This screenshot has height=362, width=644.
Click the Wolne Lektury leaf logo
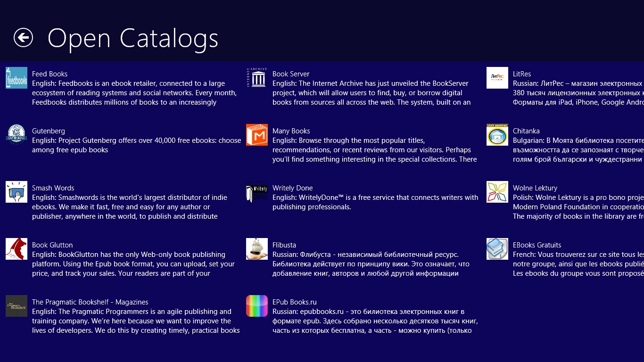(x=497, y=191)
